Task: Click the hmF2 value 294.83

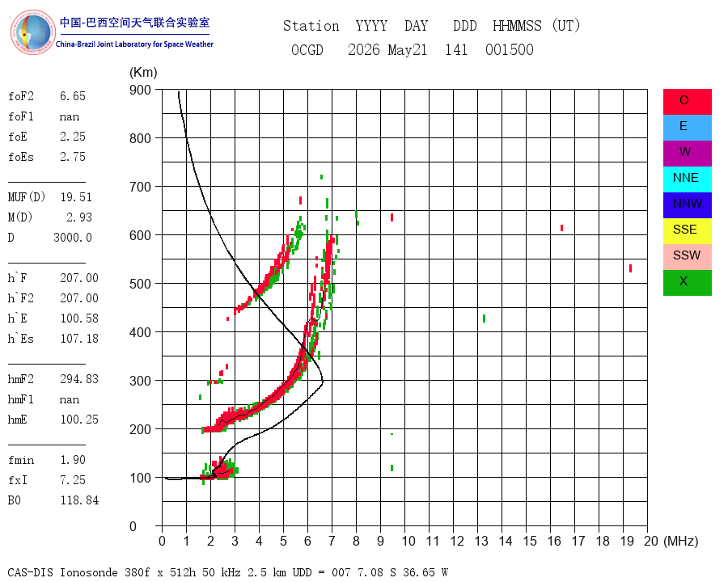Action: [79, 379]
